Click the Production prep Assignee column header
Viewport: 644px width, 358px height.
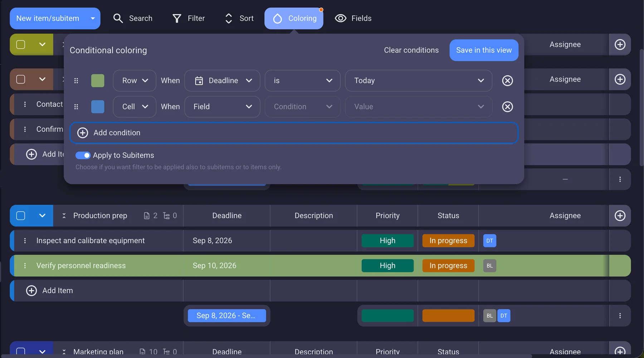(x=565, y=216)
